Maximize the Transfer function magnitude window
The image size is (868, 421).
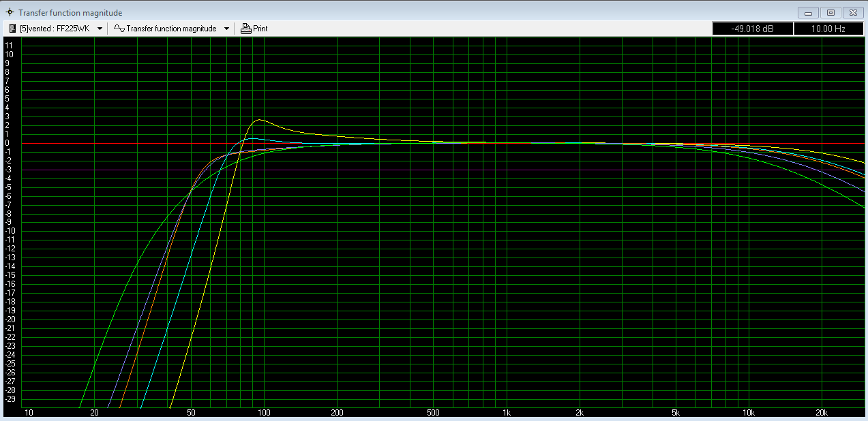pyautogui.click(x=830, y=12)
